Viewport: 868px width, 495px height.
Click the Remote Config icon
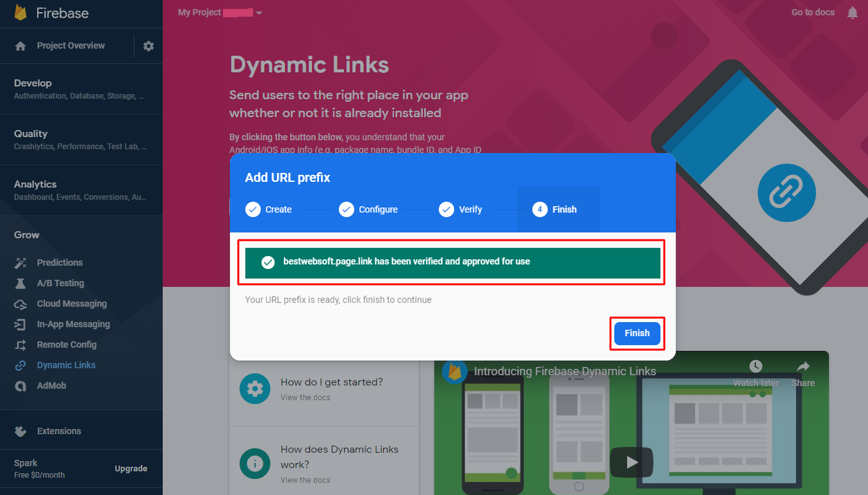tap(20, 345)
